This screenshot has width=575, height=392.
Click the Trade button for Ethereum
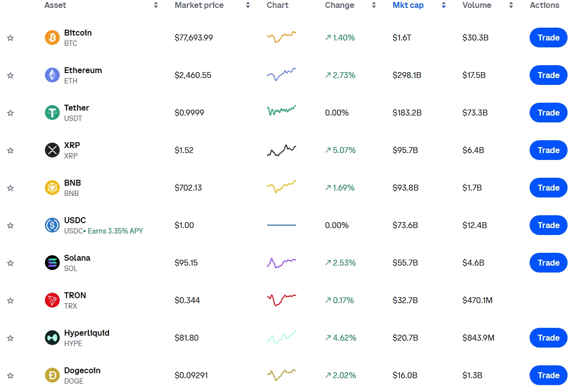(x=548, y=75)
